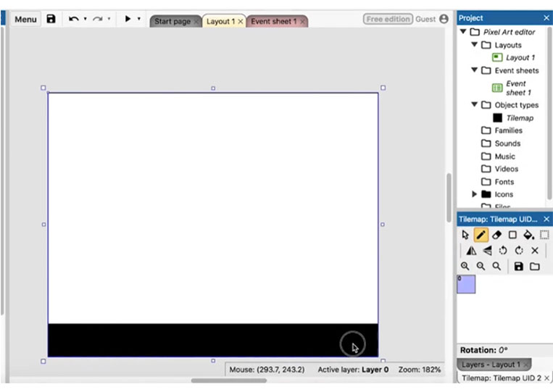Open the redo history dropdown arrow
The width and height of the screenshot is (553, 392).
tap(109, 19)
